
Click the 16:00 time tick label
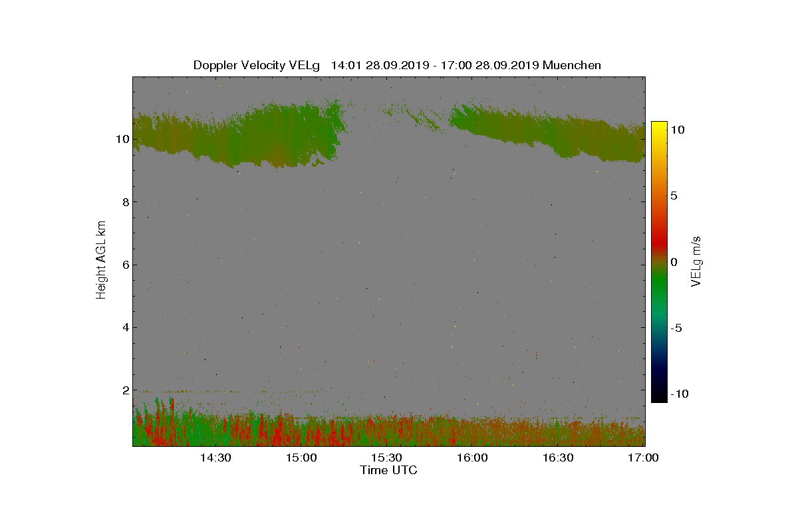pyautogui.click(x=472, y=458)
